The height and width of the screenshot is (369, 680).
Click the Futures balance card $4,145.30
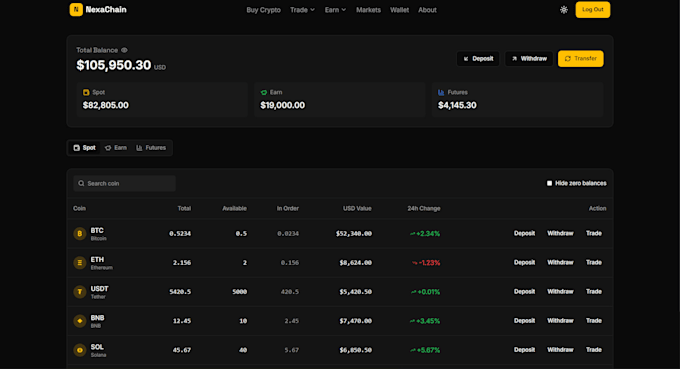[517, 100]
